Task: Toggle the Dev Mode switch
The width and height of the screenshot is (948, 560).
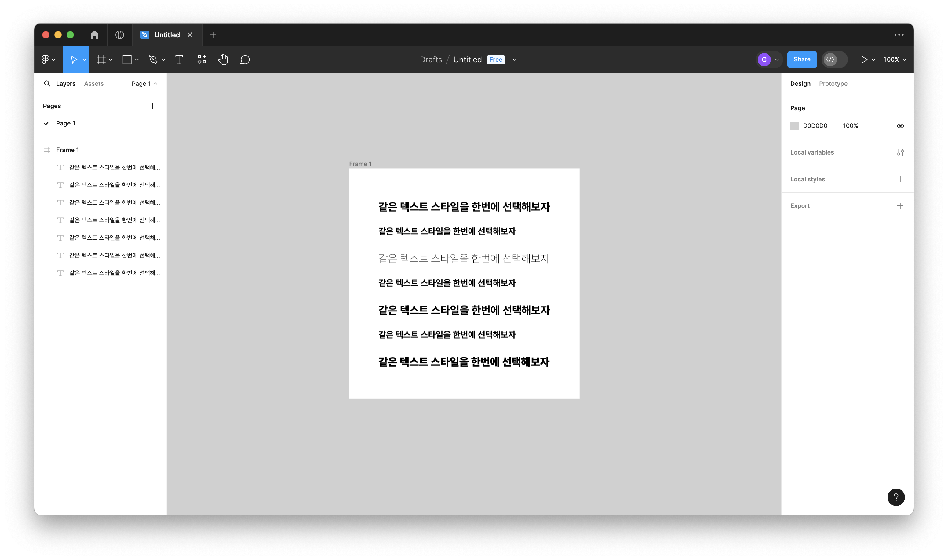Action: point(834,60)
